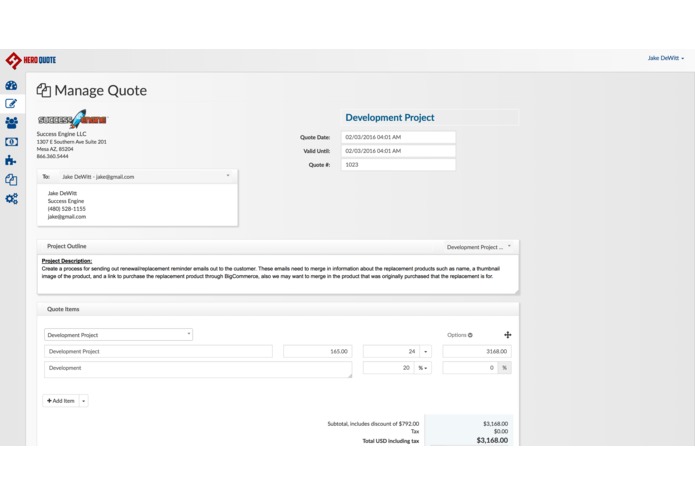The width and height of the screenshot is (695, 494).
Task: Click the item description field Development
Action: click(x=198, y=370)
